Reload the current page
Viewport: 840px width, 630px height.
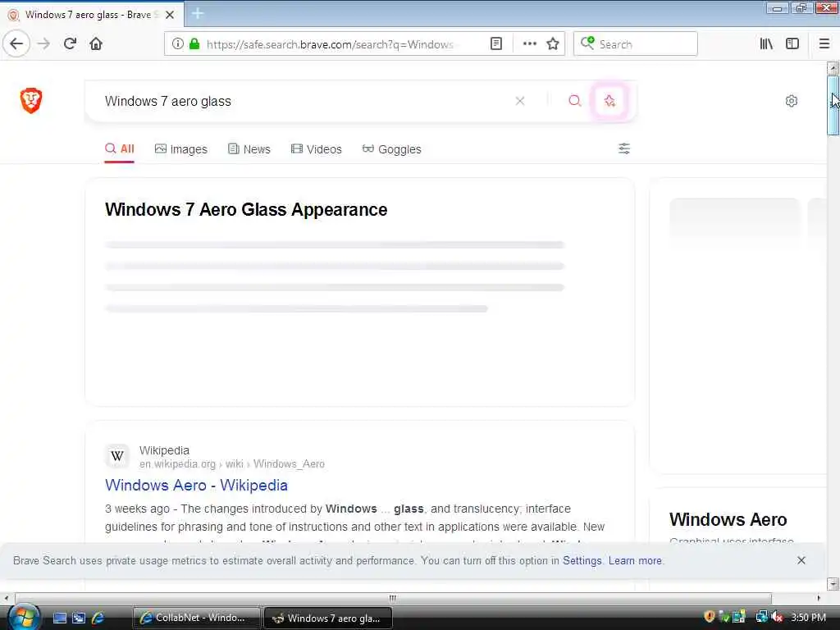(x=70, y=43)
